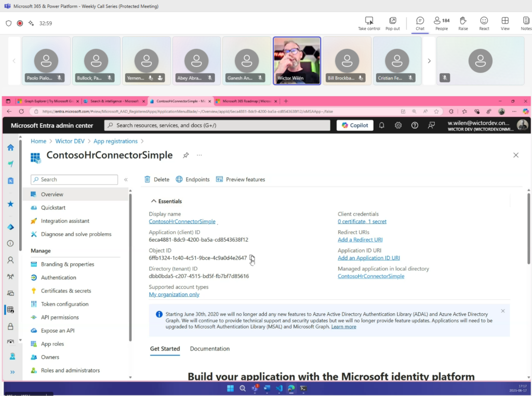Collapse the Essentials section
This screenshot has width=532, height=396.
[x=167, y=201]
